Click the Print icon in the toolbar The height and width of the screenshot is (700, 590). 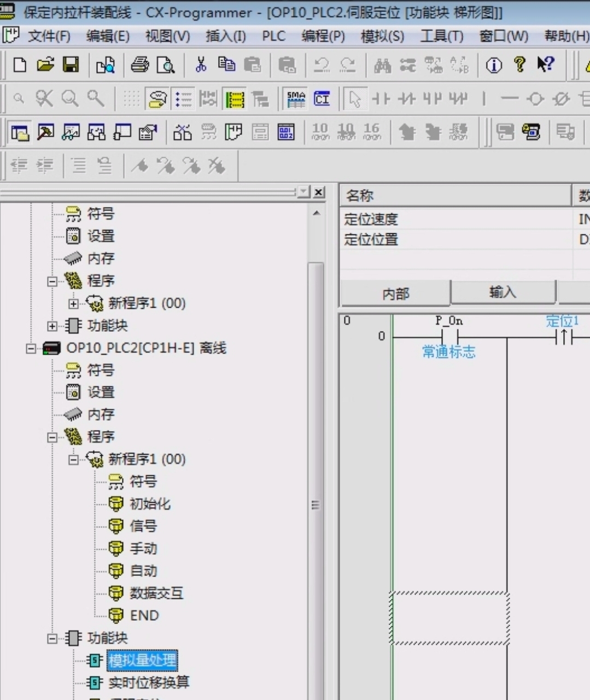tap(140, 65)
